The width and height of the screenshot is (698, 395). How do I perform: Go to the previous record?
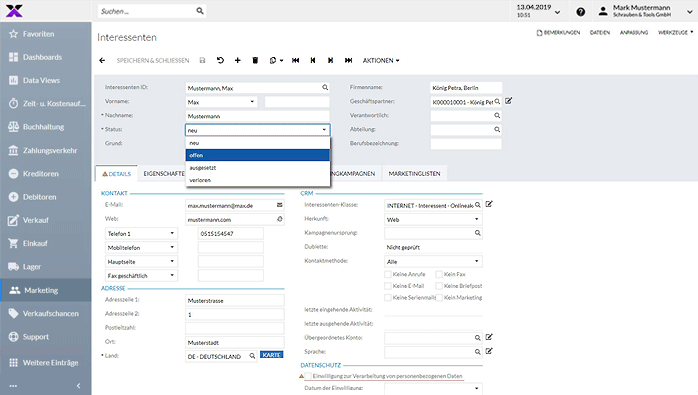click(x=313, y=60)
